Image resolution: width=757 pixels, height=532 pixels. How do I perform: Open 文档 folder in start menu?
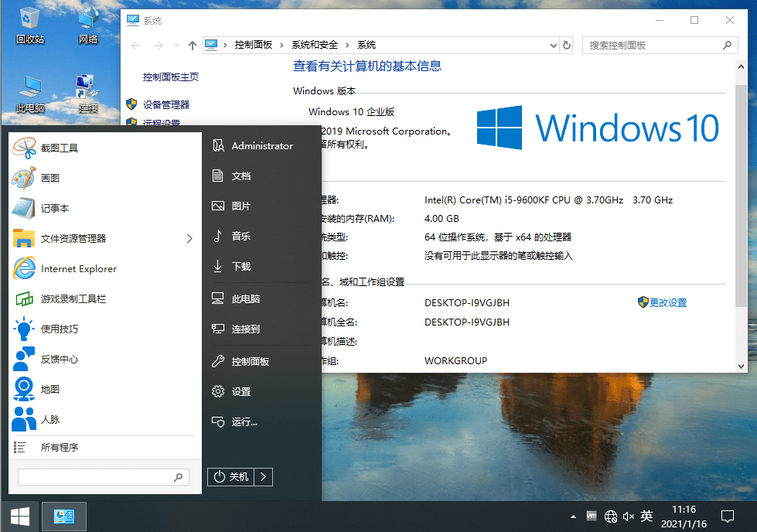(261, 176)
